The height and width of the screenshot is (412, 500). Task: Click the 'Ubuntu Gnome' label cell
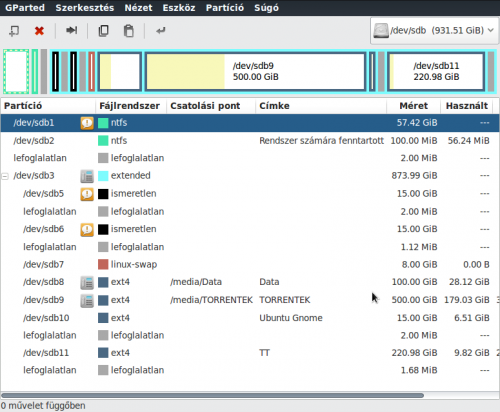coord(291,318)
